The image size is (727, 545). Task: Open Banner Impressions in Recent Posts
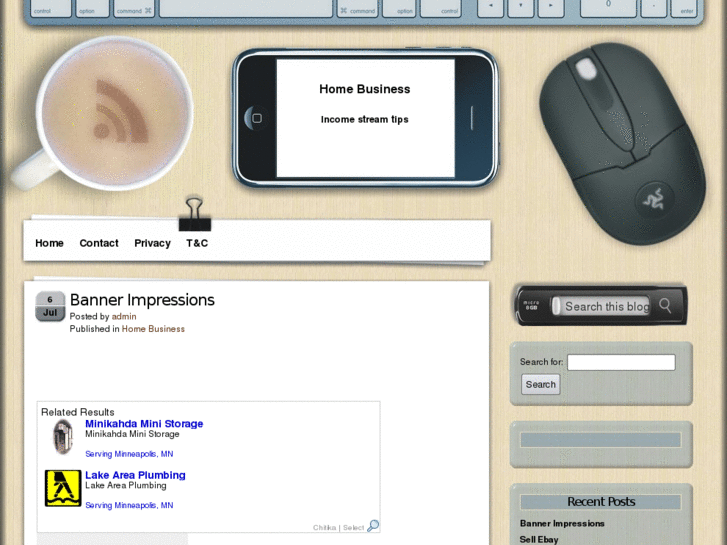tap(562, 523)
